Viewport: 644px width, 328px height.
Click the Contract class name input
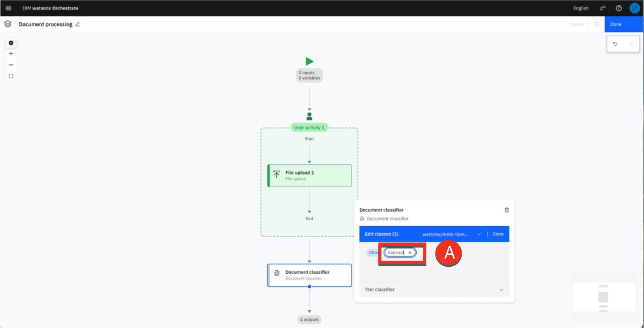pos(395,253)
